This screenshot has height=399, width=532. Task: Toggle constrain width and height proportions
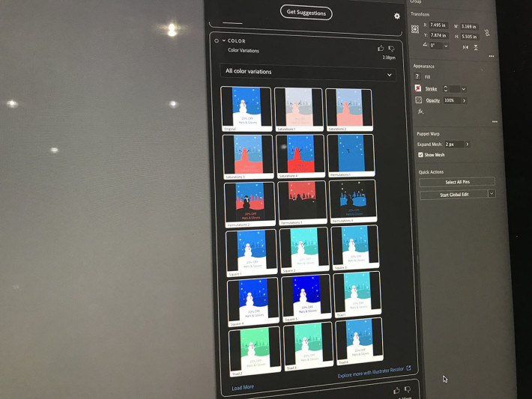487,33
